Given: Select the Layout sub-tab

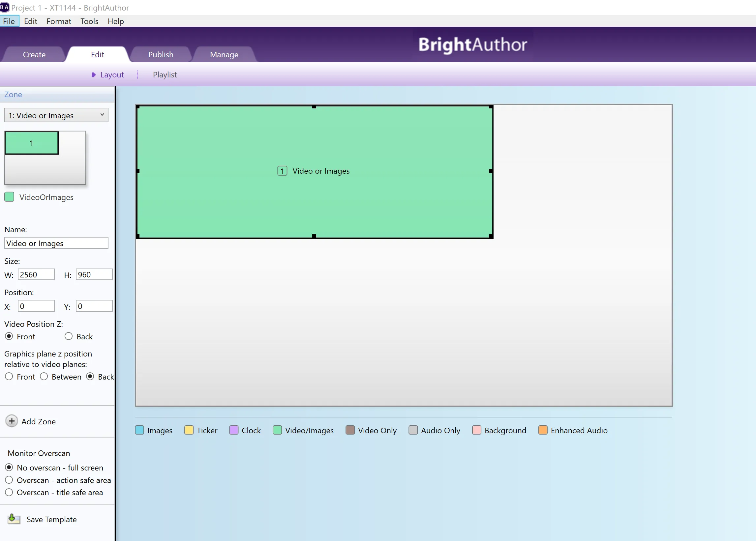Looking at the screenshot, I should click(x=112, y=74).
